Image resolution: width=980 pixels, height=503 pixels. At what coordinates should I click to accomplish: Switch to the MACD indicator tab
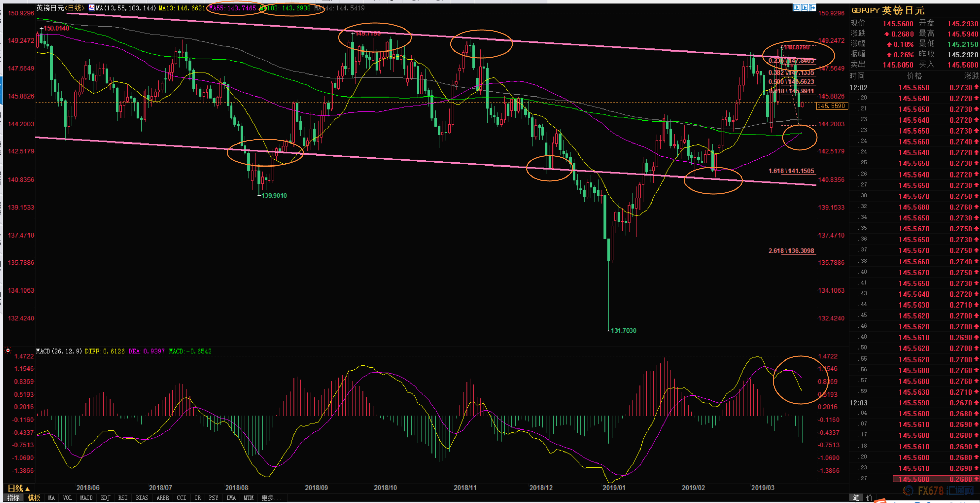[x=87, y=498]
